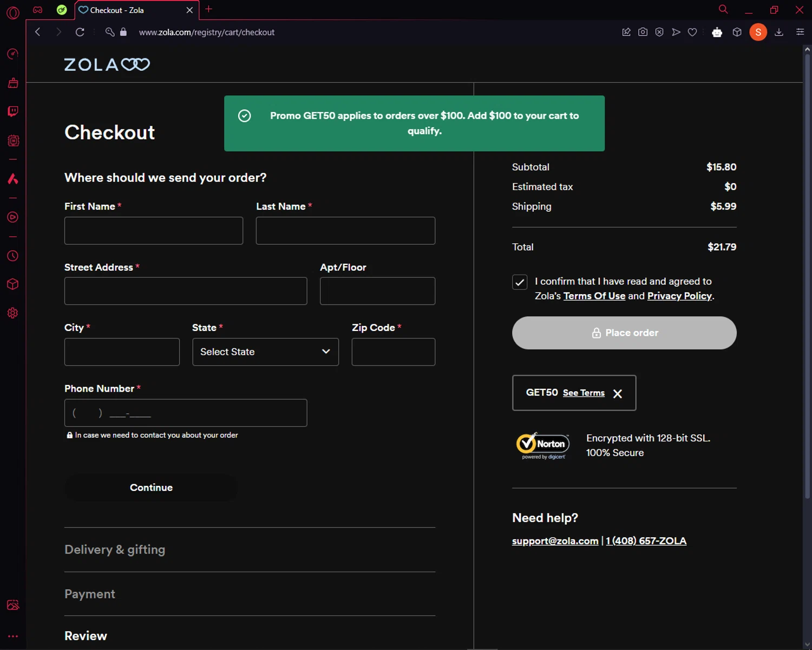Reload the checkout page
Screen dimensions: 812x650
pos(80,32)
